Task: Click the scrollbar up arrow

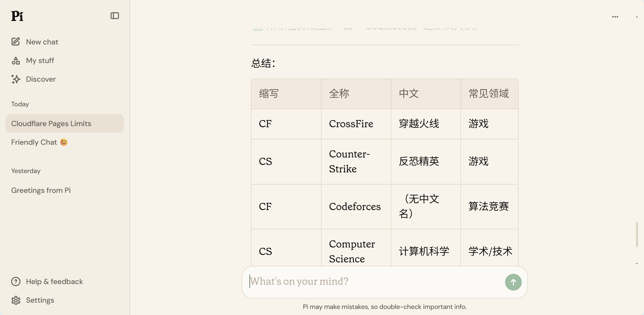Action: pyautogui.click(x=637, y=17)
